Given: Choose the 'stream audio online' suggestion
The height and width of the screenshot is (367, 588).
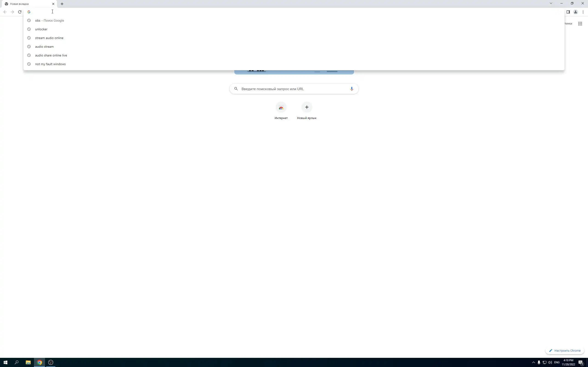Looking at the screenshot, I should click(49, 38).
